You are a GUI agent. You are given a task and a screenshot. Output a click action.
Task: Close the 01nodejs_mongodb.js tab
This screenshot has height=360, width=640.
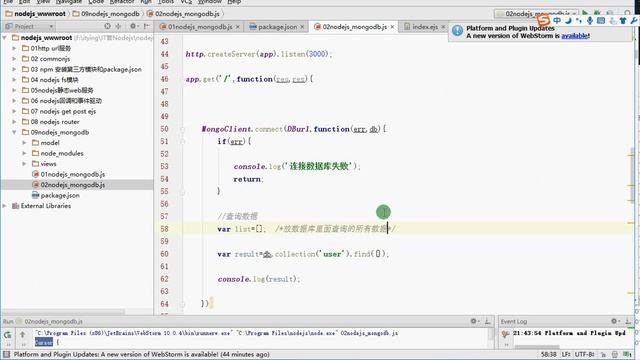coord(238,27)
